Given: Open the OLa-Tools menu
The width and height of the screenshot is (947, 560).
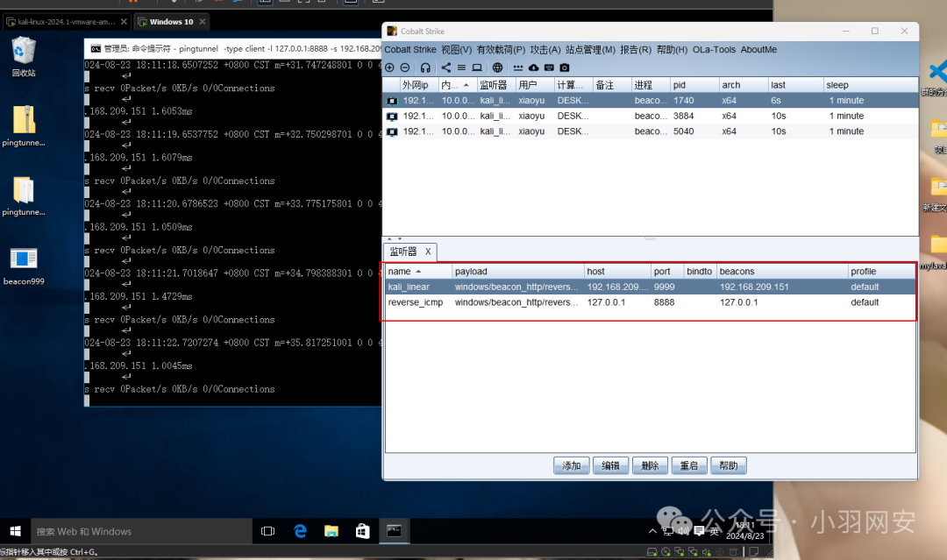Looking at the screenshot, I should [714, 49].
